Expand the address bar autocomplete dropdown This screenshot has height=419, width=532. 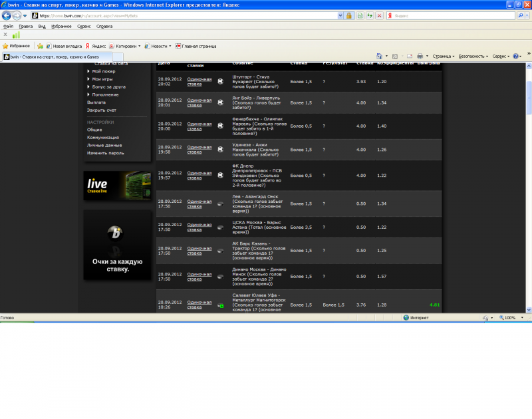340,15
